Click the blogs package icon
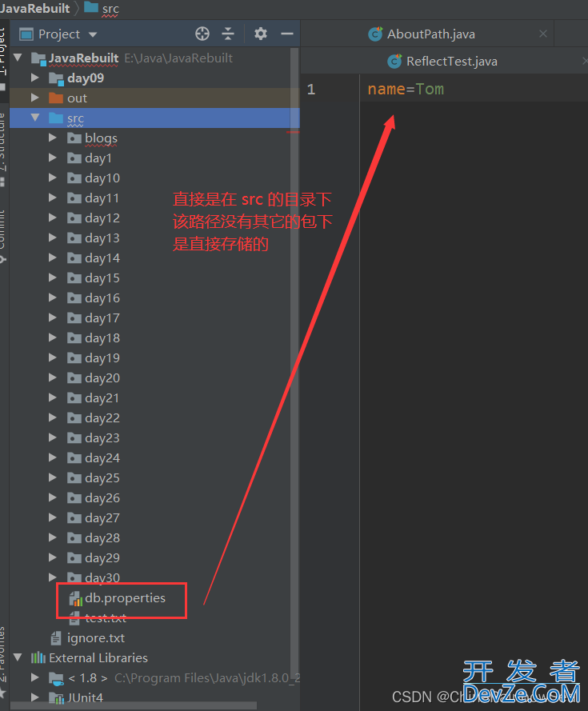 [74, 138]
